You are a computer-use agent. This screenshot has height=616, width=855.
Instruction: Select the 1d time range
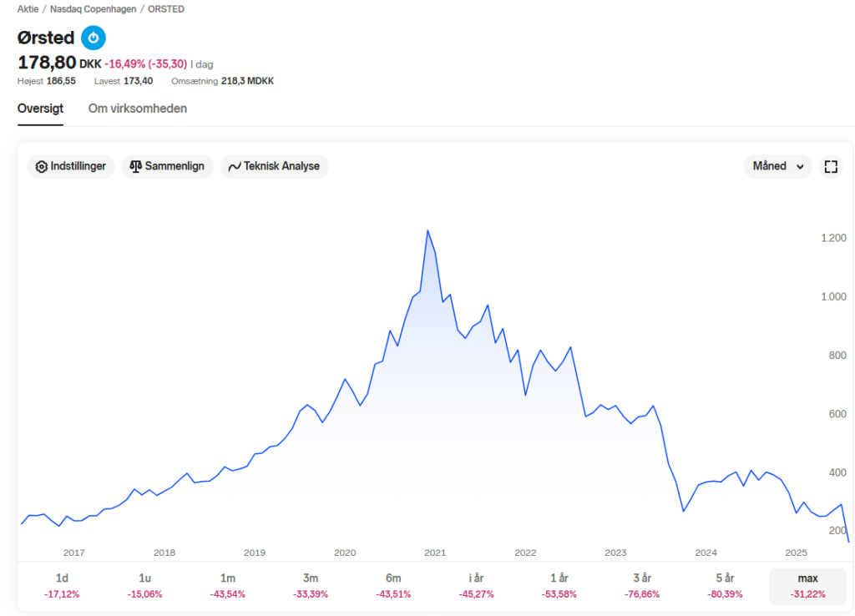click(x=62, y=585)
